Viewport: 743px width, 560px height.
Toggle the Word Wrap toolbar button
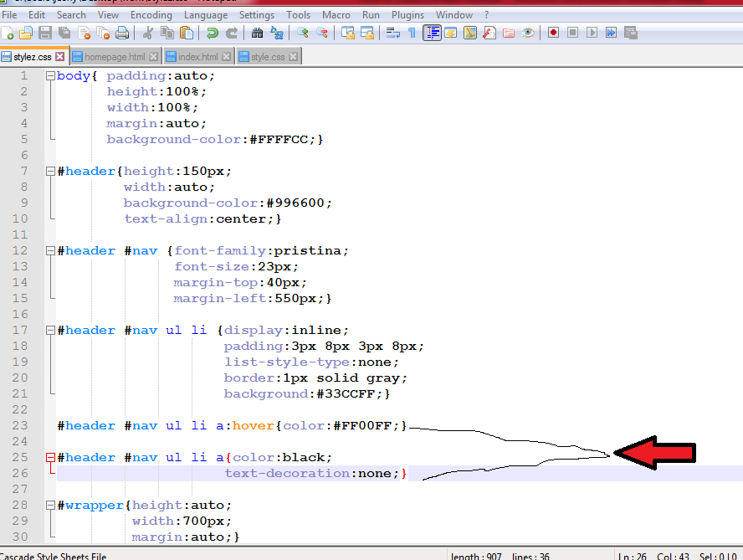tap(392, 33)
